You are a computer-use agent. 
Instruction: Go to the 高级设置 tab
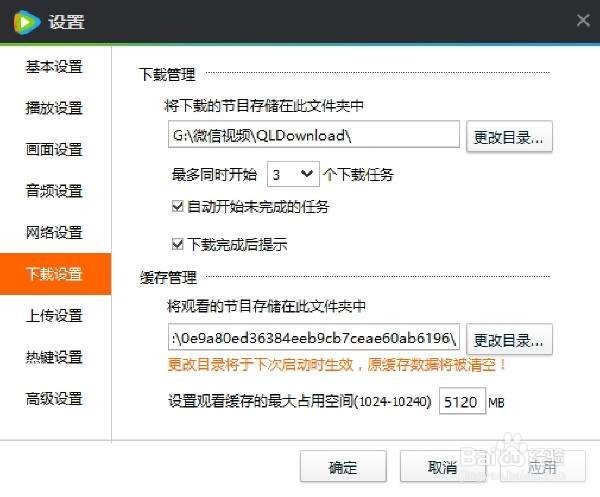54,399
